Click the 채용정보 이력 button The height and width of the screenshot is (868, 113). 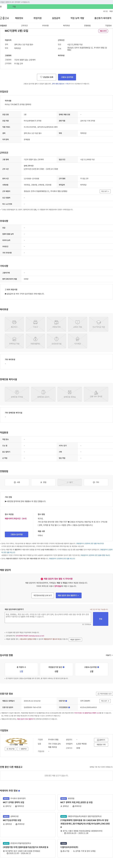click(101, 745)
